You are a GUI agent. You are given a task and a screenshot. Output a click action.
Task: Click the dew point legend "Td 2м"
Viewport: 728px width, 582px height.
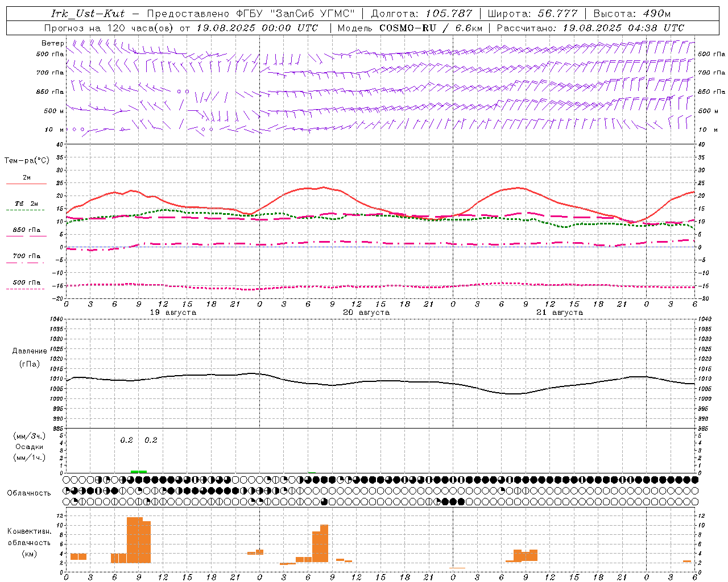(x=26, y=203)
